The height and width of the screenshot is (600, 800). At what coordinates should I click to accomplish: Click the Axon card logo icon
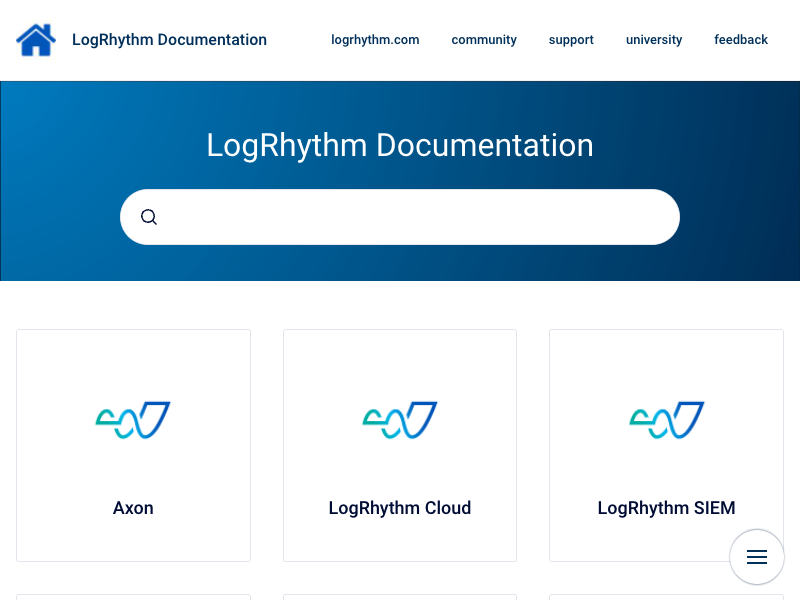point(133,420)
